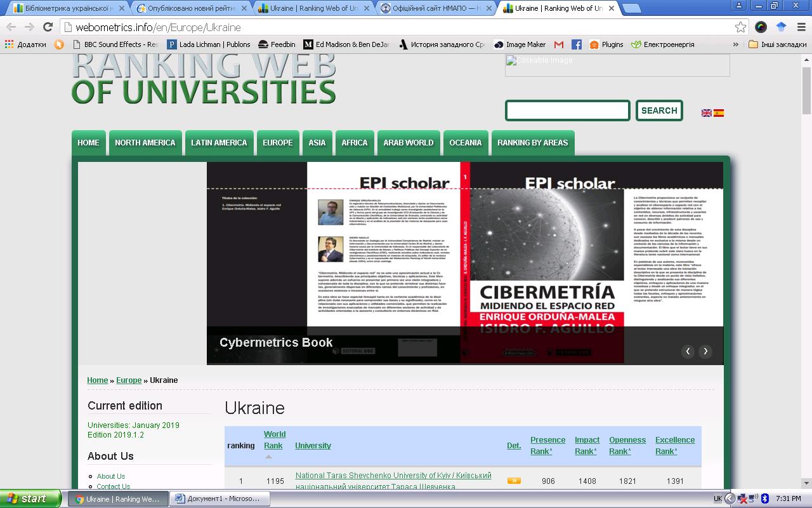Viewport: 812px width, 508px height.
Task: Open the OCEANIA menu
Action: pos(466,143)
